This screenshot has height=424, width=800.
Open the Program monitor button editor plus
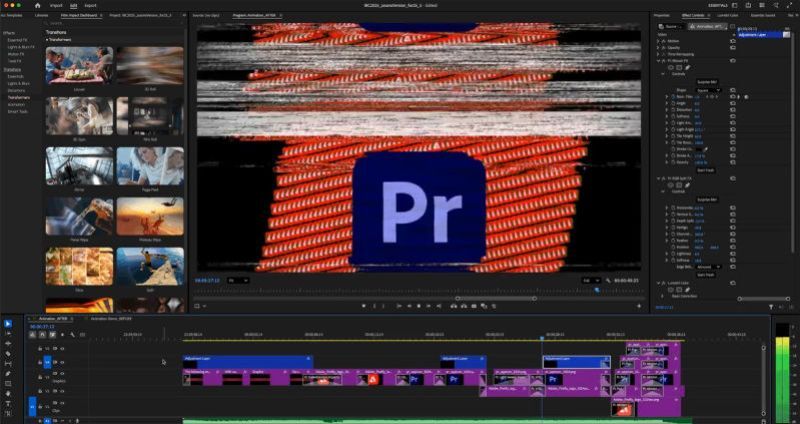click(x=639, y=306)
